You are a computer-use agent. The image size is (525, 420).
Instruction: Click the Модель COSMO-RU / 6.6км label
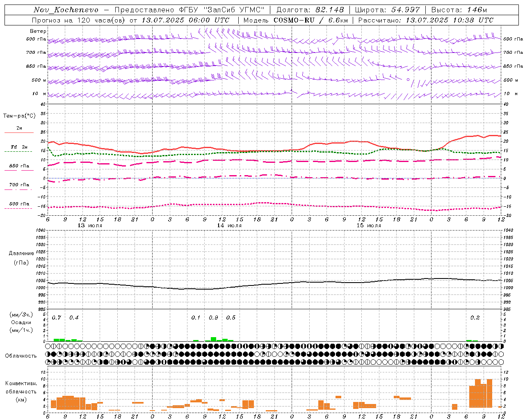296,20
